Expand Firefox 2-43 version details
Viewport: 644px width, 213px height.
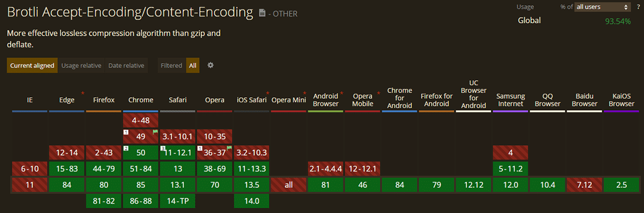104,153
